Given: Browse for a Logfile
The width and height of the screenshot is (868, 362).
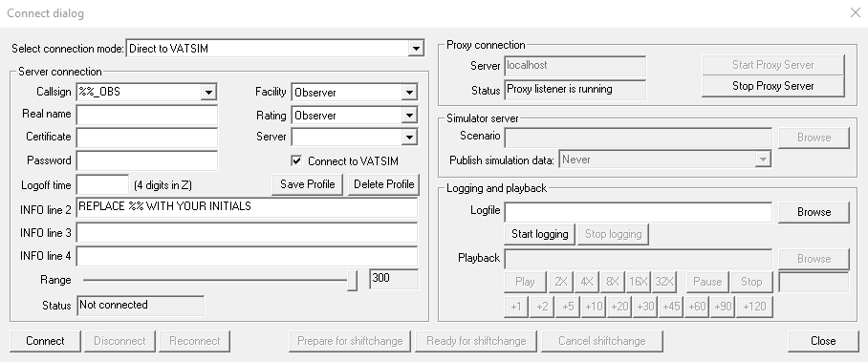Looking at the screenshot, I should [x=814, y=212].
